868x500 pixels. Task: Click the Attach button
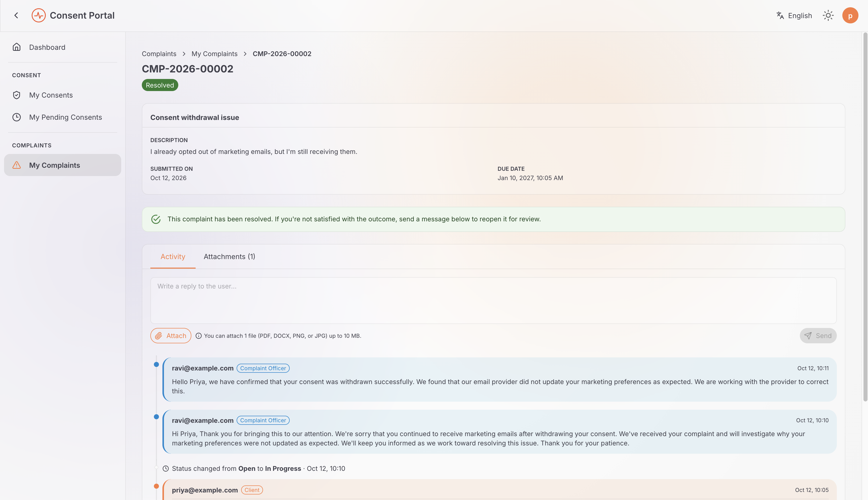pyautogui.click(x=170, y=336)
